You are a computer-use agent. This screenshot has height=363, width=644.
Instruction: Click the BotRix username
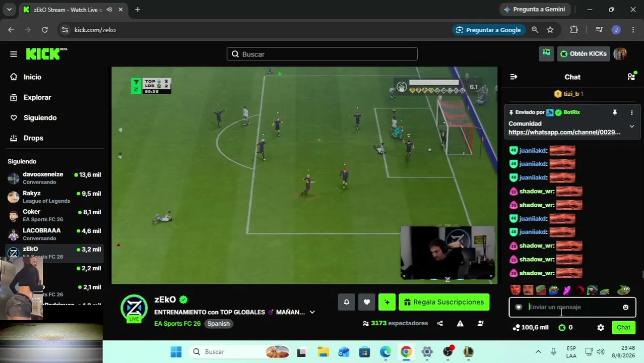(x=571, y=112)
